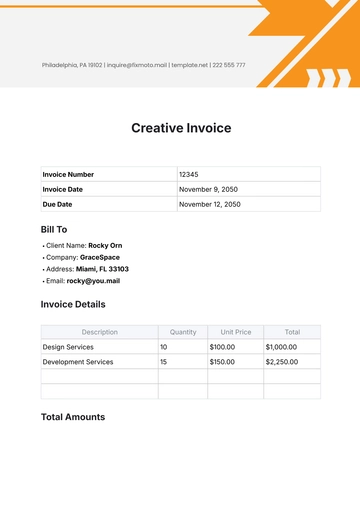Click the invoice number value '12345'
The width and height of the screenshot is (360, 509).
pos(189,174)
